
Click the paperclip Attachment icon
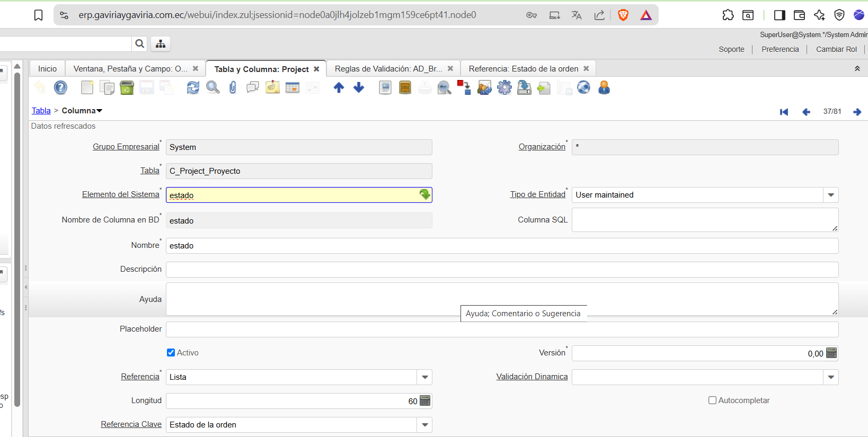point(233,87)
